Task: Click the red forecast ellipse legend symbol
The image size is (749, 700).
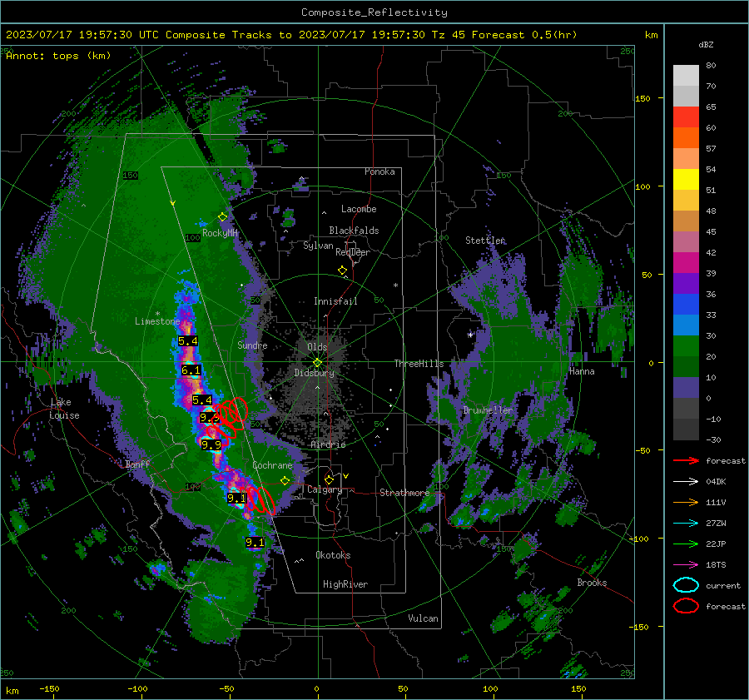Action: click(686, 606)
